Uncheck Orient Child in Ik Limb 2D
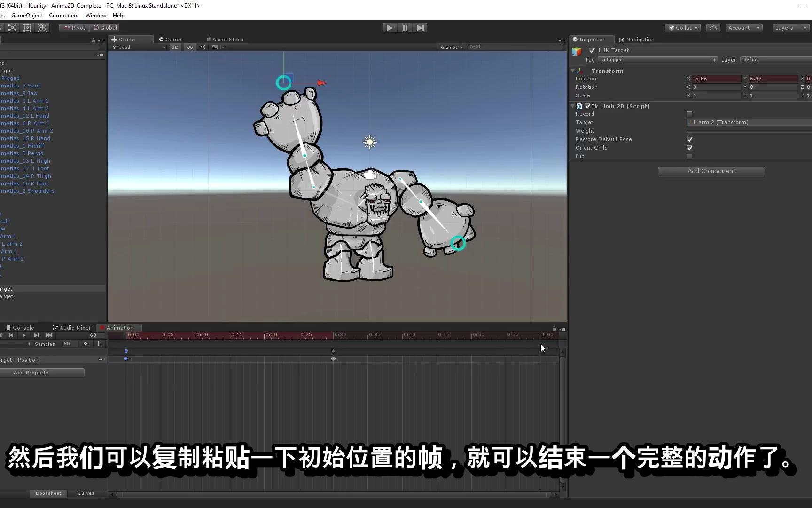 [689, 148]
